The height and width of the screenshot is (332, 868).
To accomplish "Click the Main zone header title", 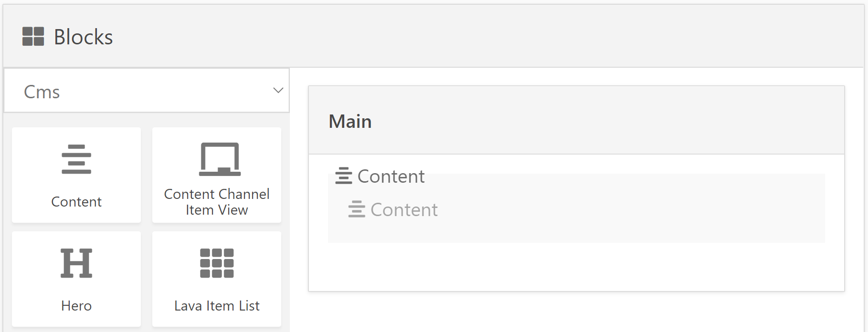I will pyautogui.click(x=350, y=121).
